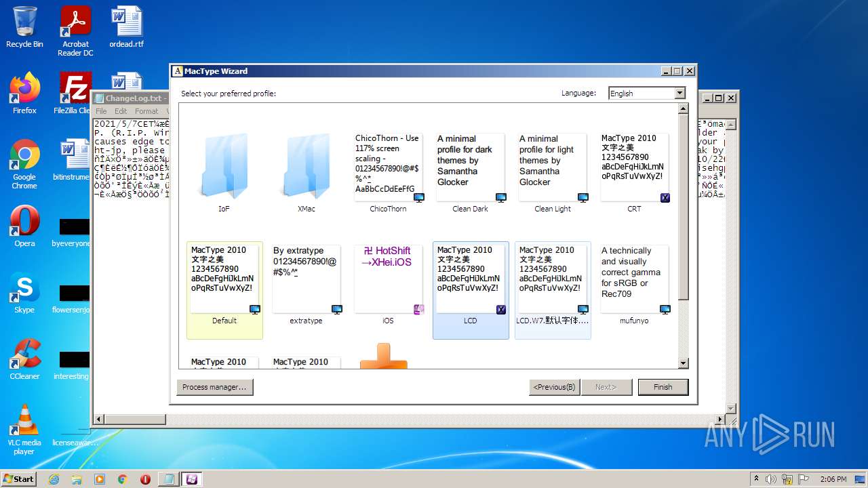Viewport: 868px width, 488px height.
Task: Select the licenseawar desktop file
Action: 75,437
